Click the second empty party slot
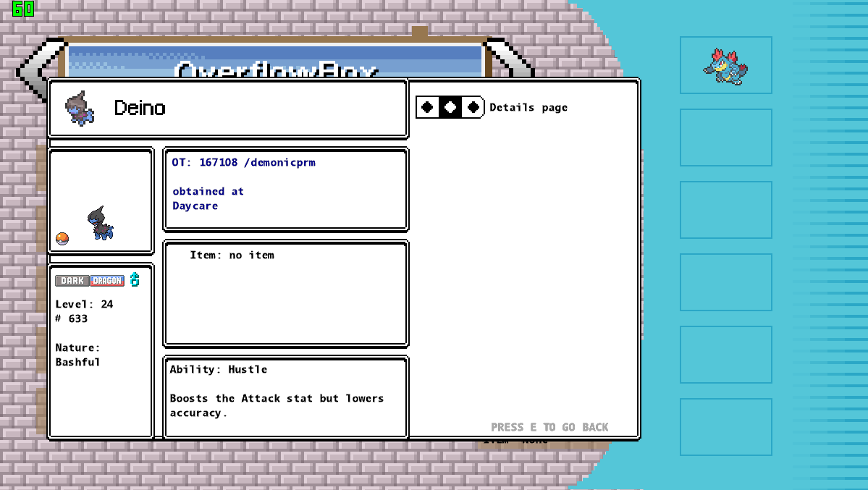 point(725,138)
